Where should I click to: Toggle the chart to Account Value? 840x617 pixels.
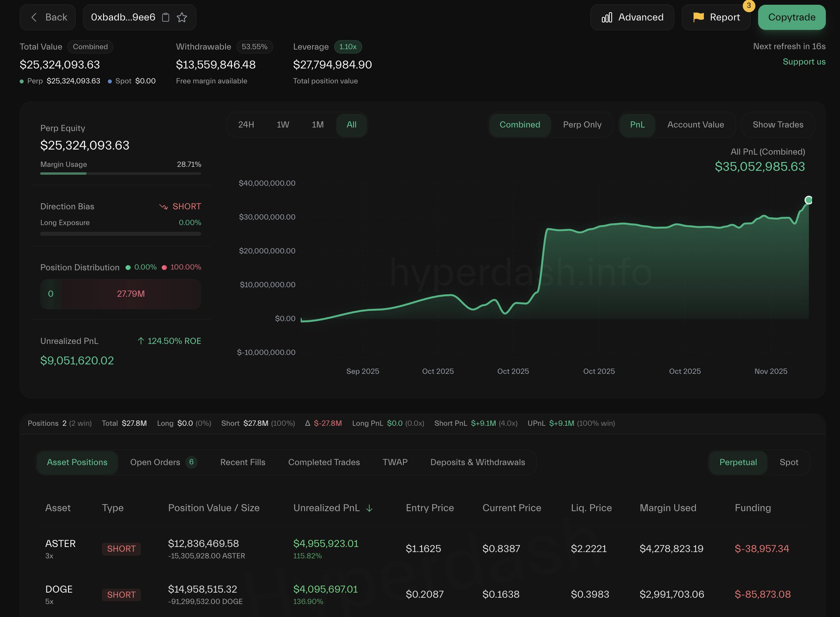point(695,125)
